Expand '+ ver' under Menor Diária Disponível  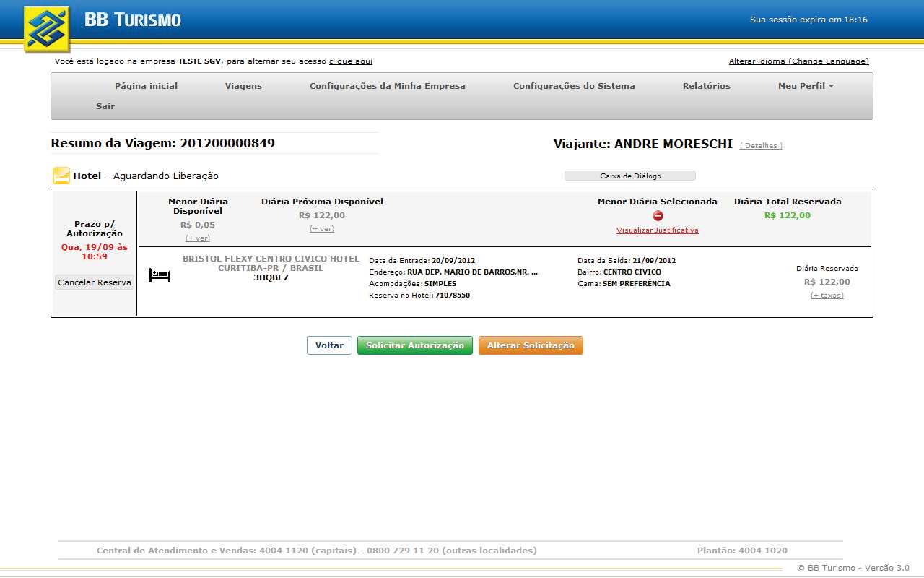click(x=198, y=238)
